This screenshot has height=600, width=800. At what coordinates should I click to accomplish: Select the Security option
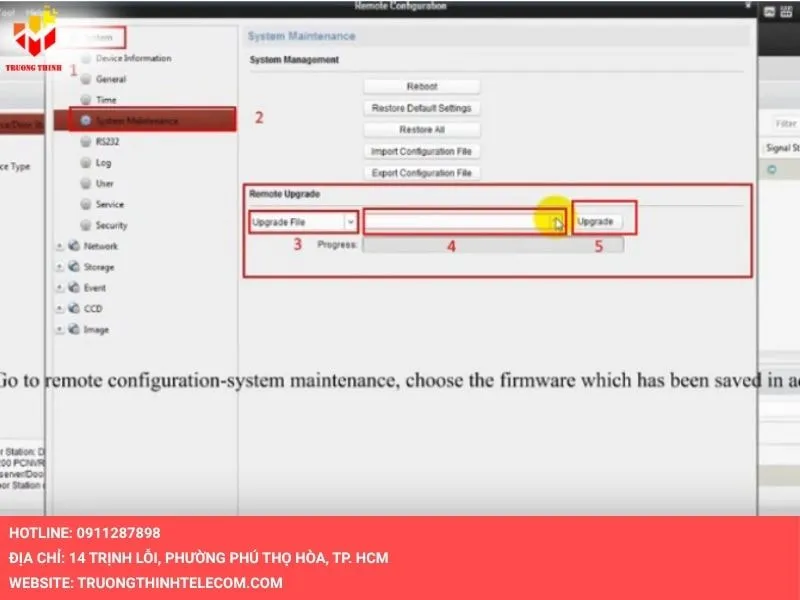pos(108,225)
